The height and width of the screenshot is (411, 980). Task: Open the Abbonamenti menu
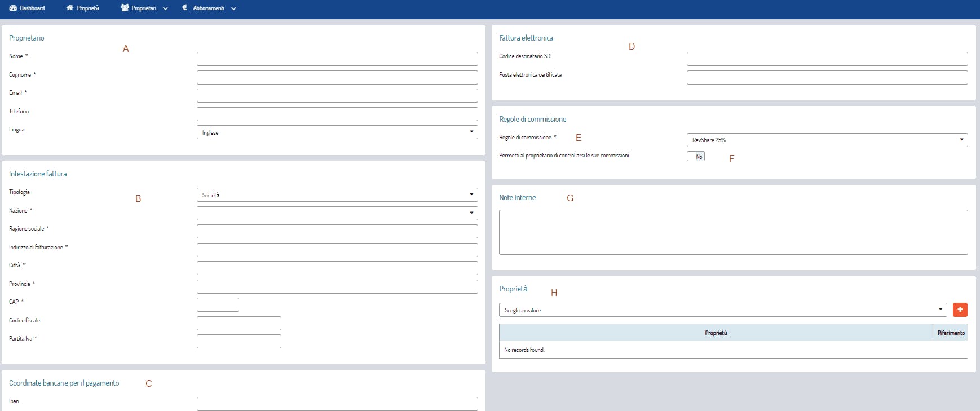coord(209,8)
